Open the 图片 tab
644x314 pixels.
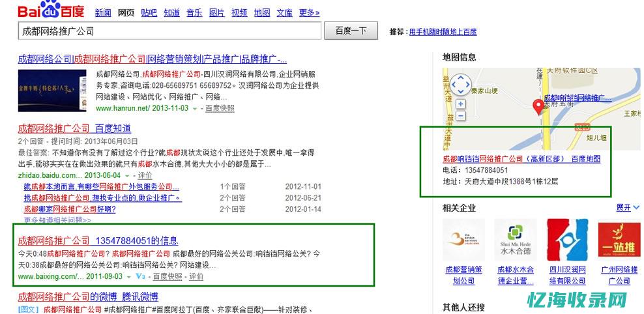coord(217,13)
